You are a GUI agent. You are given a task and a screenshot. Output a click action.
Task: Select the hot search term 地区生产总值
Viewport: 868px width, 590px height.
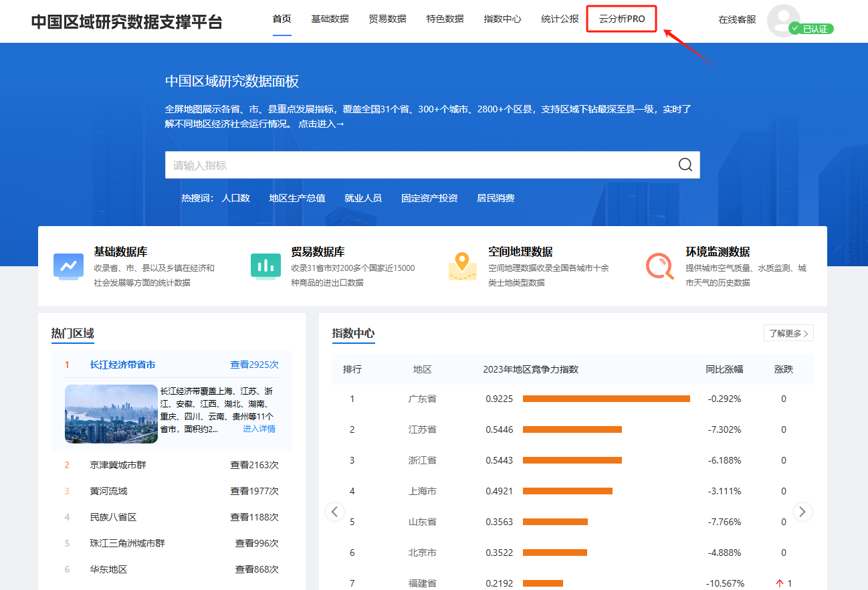point(297,198)
